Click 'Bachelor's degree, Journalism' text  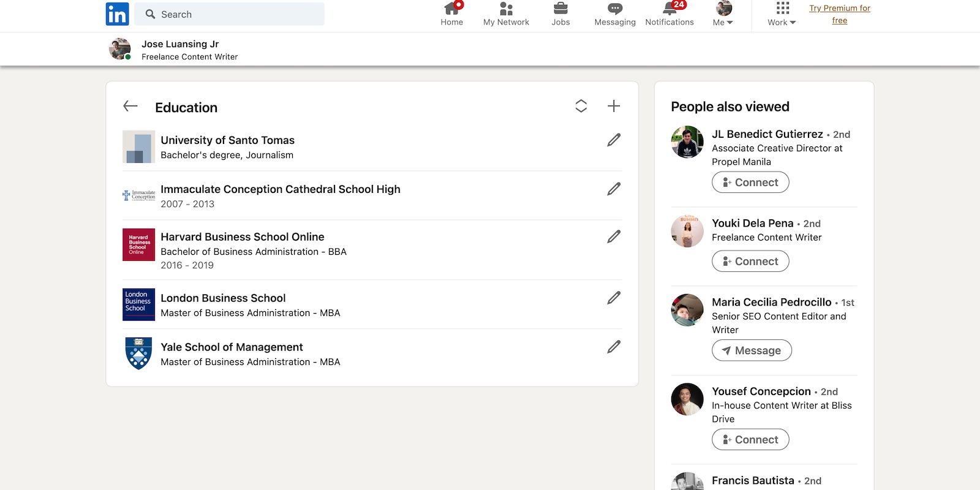[227, 155]
